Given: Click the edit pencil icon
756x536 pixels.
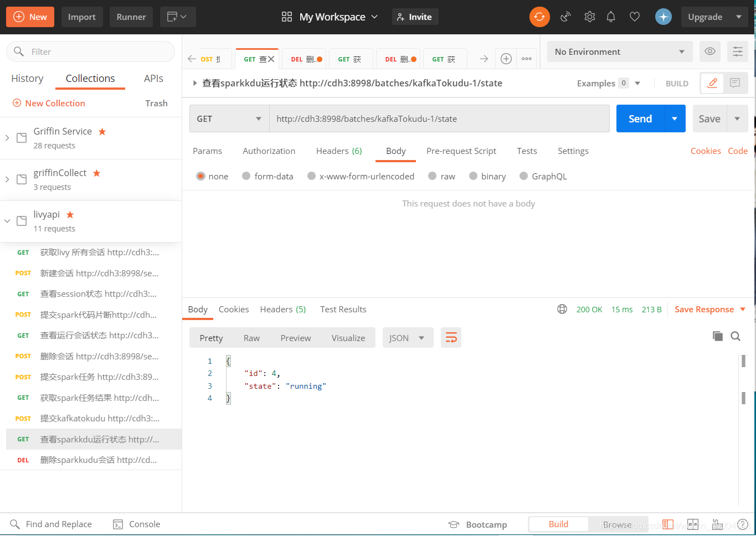Looking at the screenshot, I should pos(712,83).
